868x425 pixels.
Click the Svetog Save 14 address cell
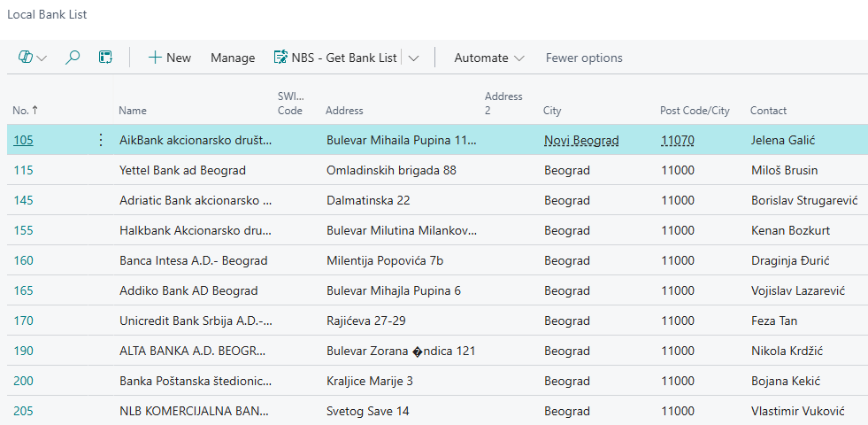coord(368,411)
